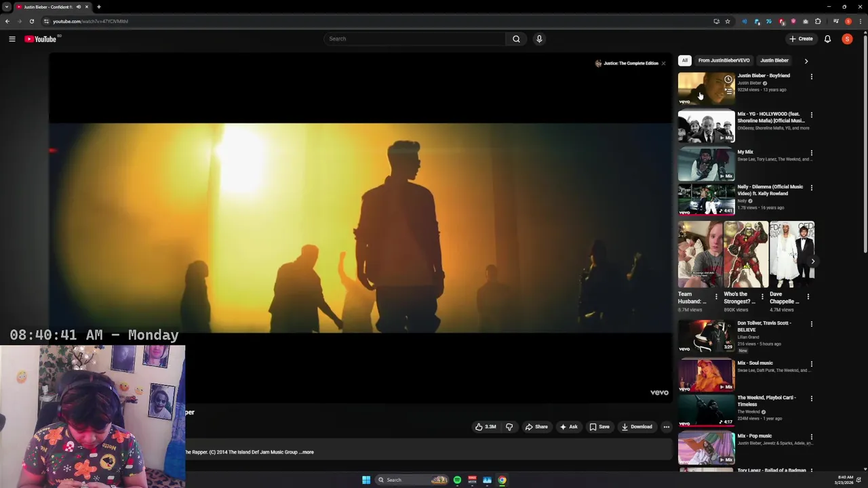The image size is (868, 488).
Task: Add Boyfriend video to Watch later
Action: [728, 80]
